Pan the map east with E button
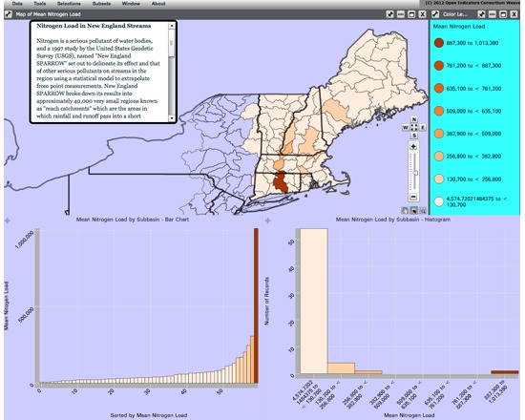525x420 pixels. click(423, 128)
